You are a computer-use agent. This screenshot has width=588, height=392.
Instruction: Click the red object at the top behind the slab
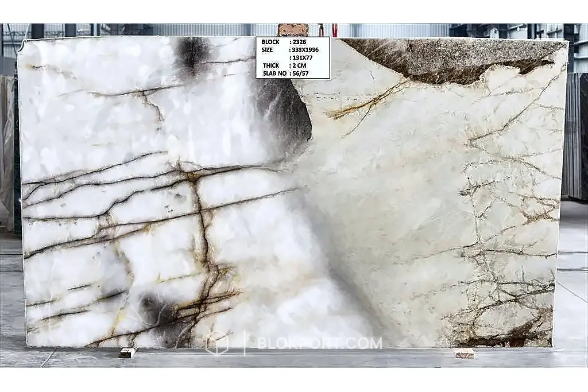[334, 29]
